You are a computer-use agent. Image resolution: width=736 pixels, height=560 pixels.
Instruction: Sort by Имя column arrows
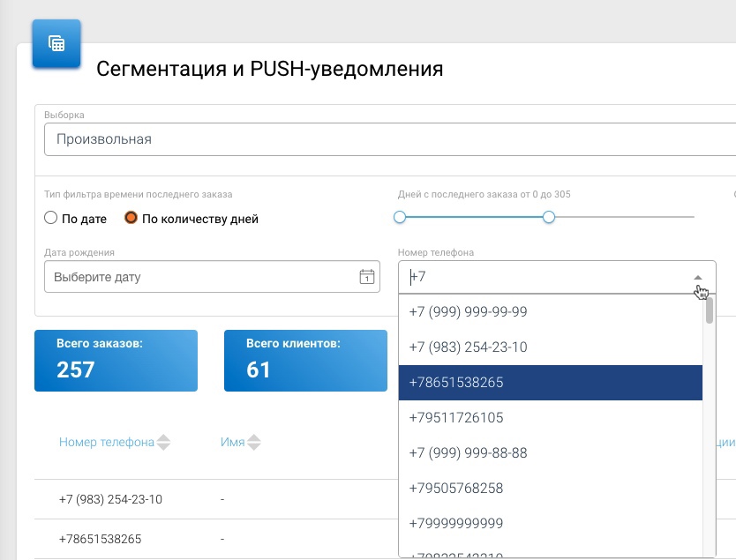click(x=255, y=443)
